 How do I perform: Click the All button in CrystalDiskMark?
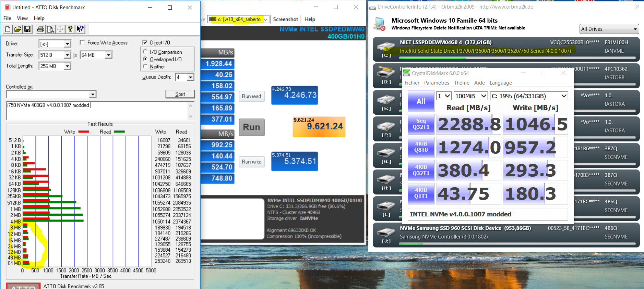421,101
